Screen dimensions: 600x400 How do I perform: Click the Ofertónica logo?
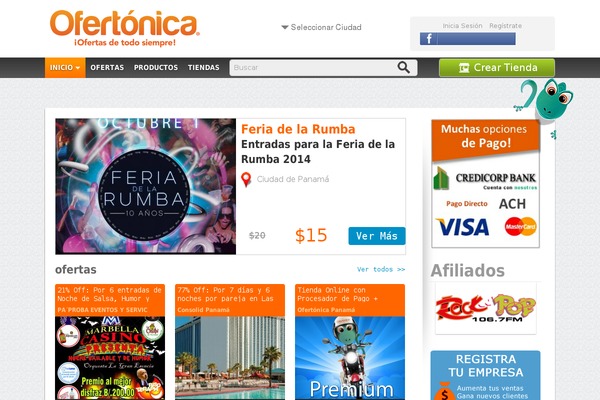pos(125,28)
